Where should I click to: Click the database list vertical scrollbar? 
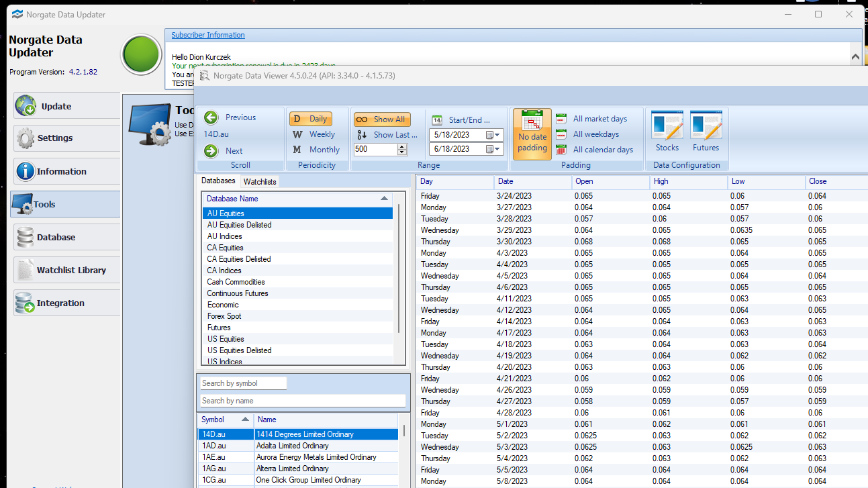400,269
